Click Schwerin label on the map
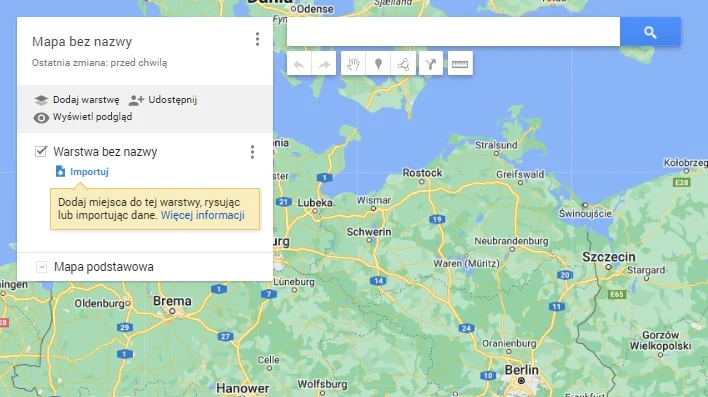This screenshot has width=708, height=397. [x=369, y=232]
